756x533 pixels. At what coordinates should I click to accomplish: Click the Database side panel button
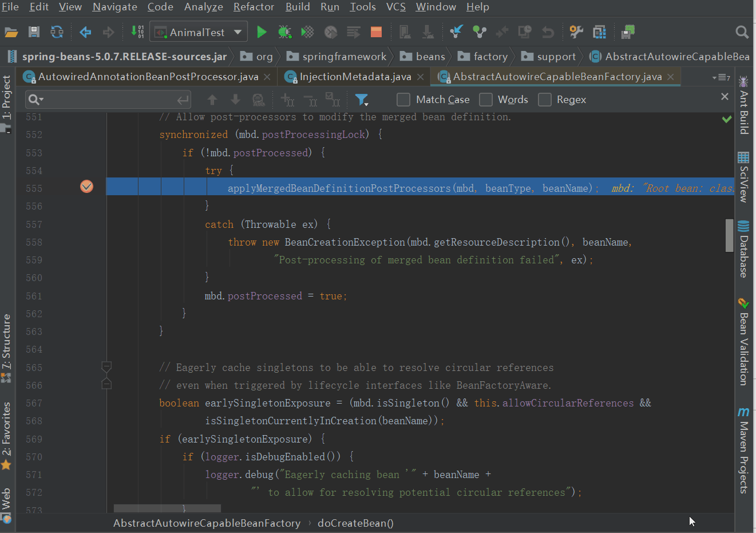click(x=743, y=249)
